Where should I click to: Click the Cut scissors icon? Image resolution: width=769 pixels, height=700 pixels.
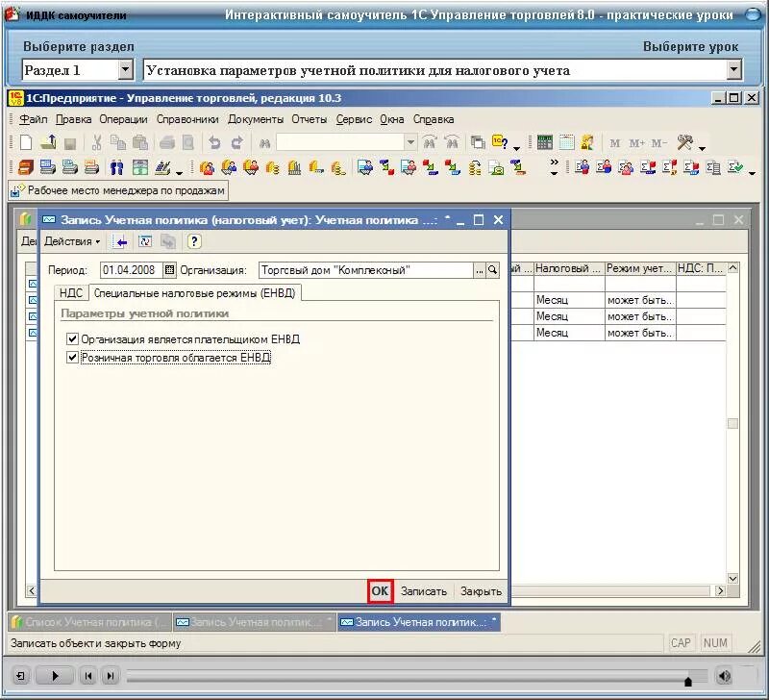pyautogui.click(x=97, y=142)
